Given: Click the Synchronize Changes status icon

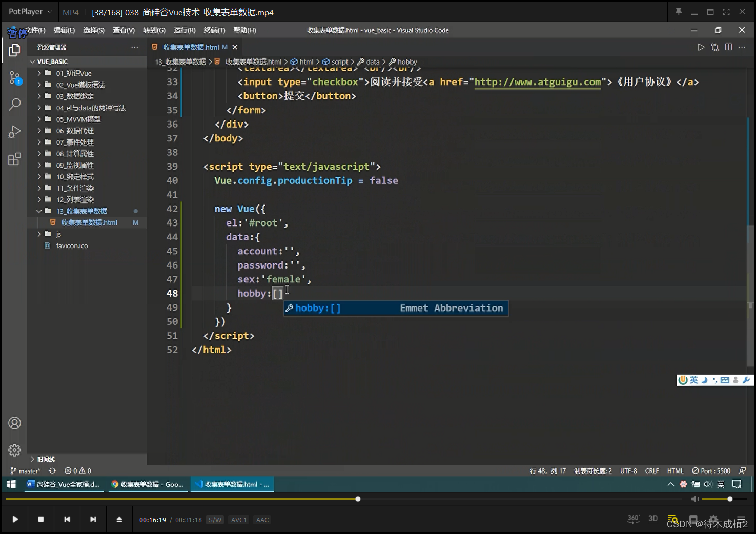Looking at the screenshot, I should pos(52,470).
